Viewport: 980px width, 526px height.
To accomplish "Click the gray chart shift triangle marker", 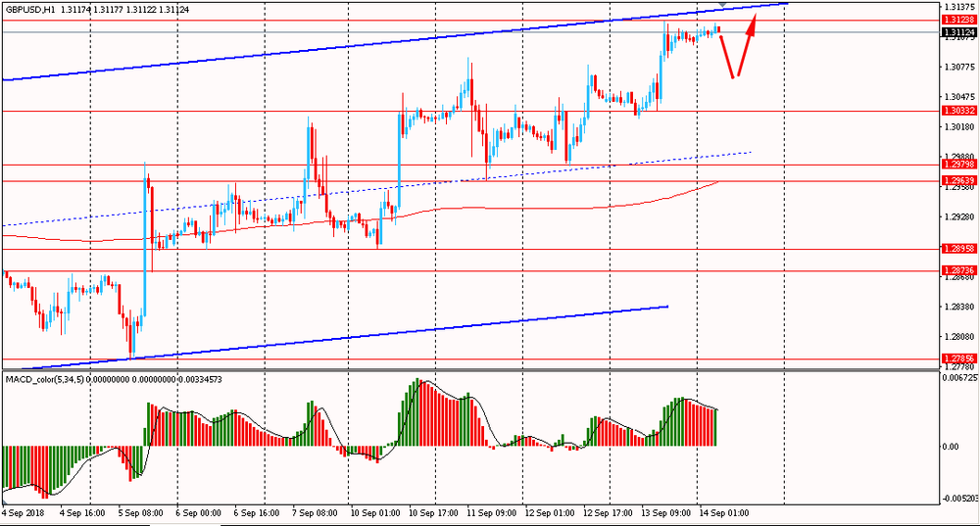I will (x=723, y=4).
